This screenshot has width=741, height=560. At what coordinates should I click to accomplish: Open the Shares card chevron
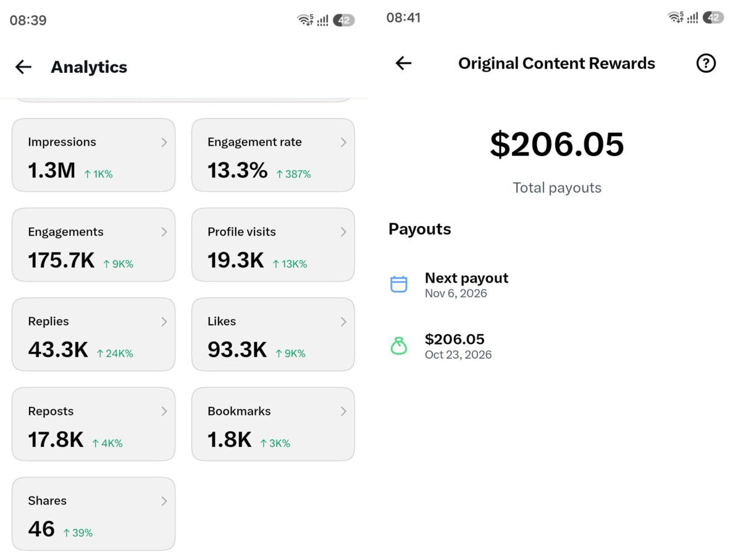click(164, 501)
